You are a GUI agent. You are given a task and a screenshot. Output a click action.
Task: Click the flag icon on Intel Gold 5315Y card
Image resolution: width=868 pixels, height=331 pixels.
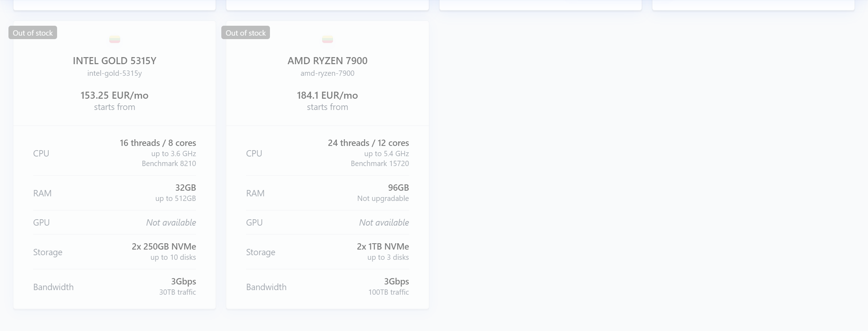115,39
